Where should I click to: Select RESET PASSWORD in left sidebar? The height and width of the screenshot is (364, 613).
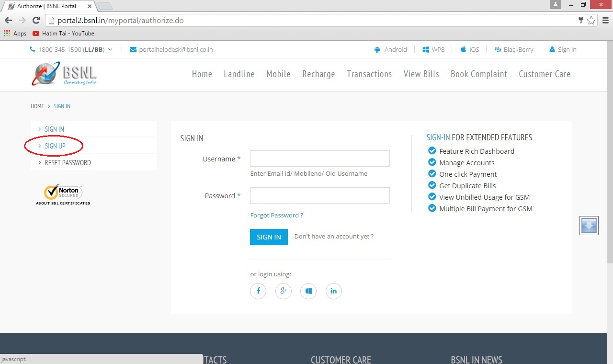click(x=93, y=163)
